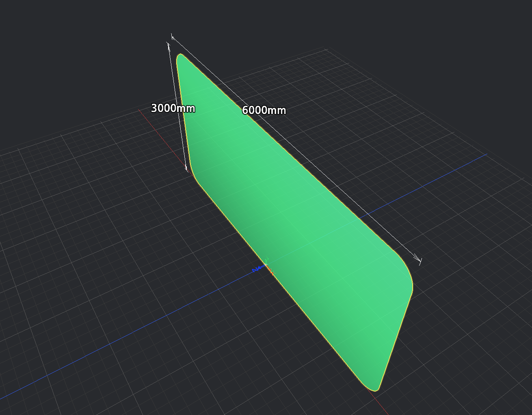Select the panel's bottommost rounded corner
Viewport: 532px width, 415px height.
(374, 388)
